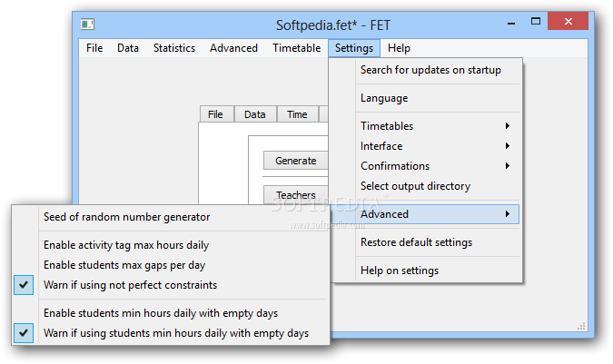The width and height of the screenshot is (613, 364).
Task: Open the Help menu
Action: [399, 48]
